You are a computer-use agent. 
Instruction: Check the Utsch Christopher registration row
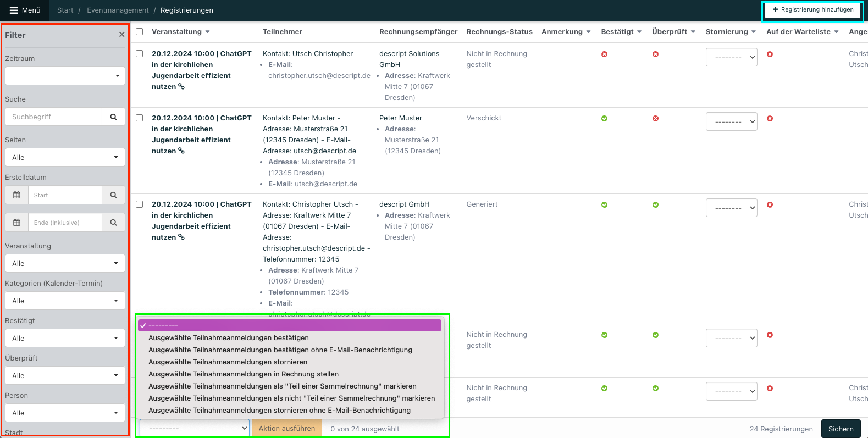140,53
